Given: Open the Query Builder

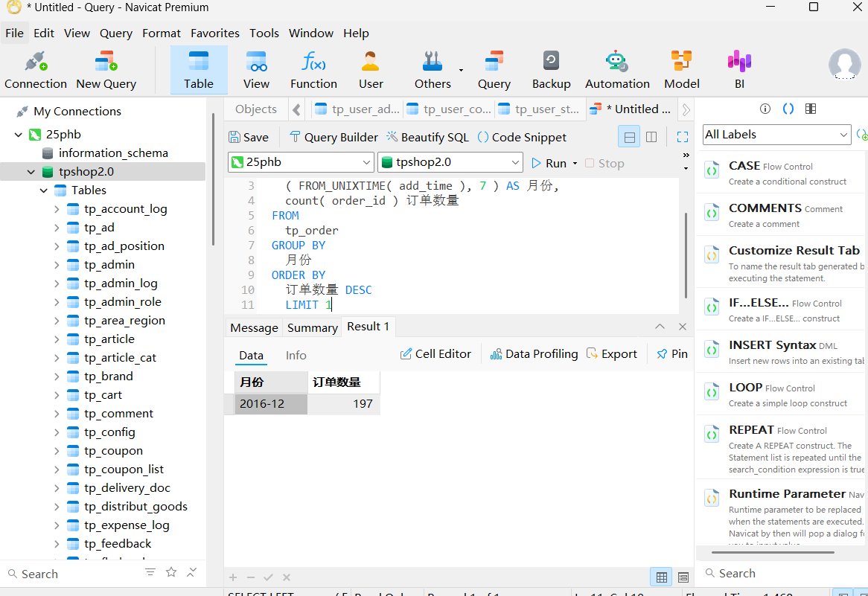Looking at the screenshot, I should click(334, 137).
